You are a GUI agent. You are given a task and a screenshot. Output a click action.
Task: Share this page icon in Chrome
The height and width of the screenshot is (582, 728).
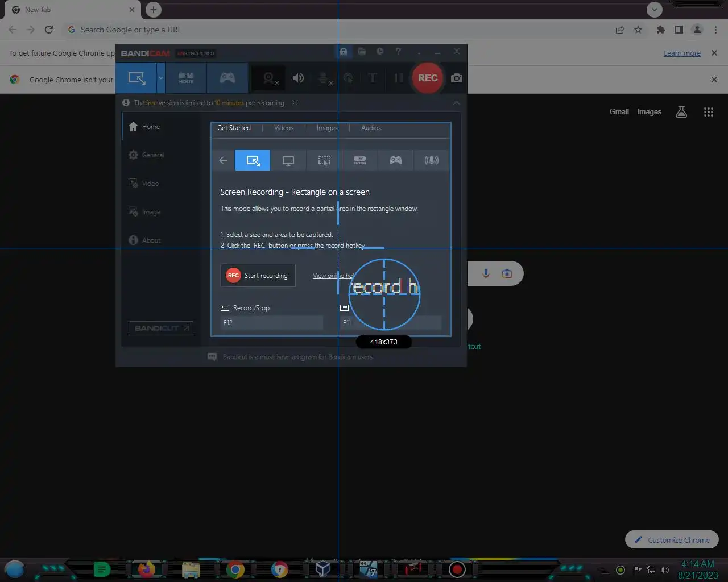point(620,30)
